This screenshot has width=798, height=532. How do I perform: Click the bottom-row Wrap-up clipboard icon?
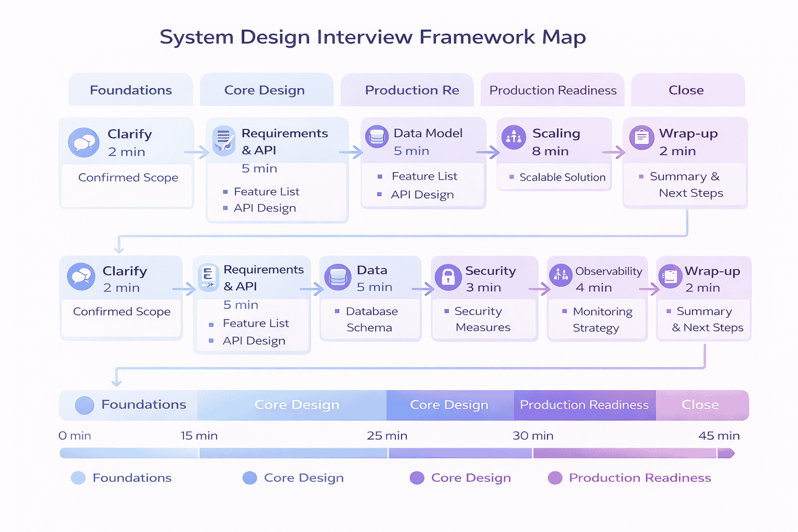670,276
